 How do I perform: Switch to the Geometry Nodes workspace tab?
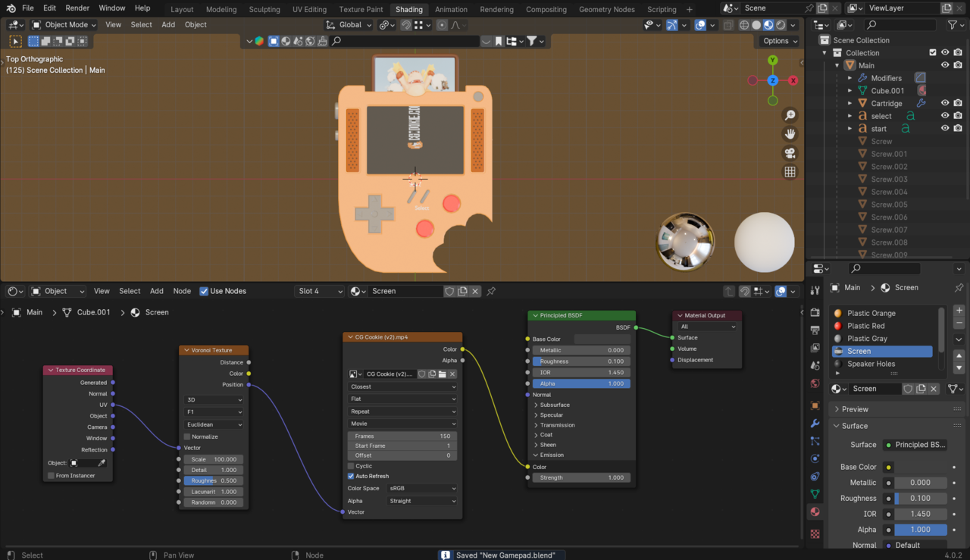(606, 9)
